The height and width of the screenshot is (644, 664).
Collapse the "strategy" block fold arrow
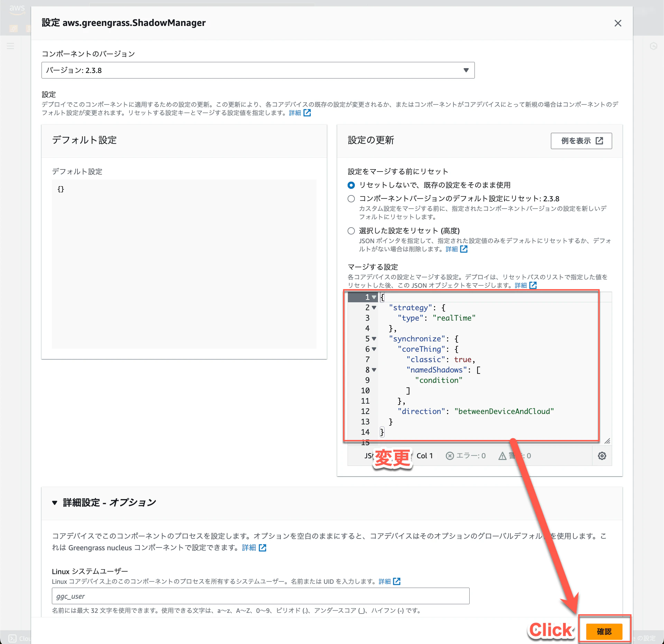(374, 307)
